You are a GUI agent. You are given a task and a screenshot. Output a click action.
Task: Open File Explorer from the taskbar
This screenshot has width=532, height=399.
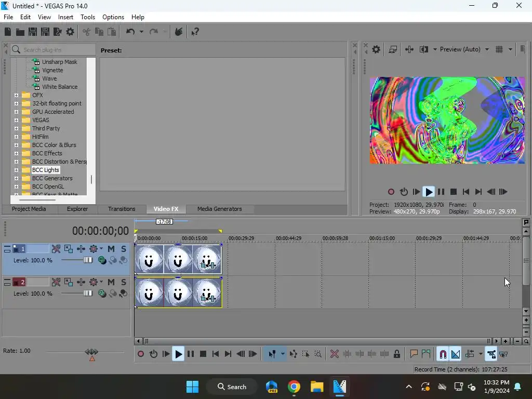click(x=317, y=387)
